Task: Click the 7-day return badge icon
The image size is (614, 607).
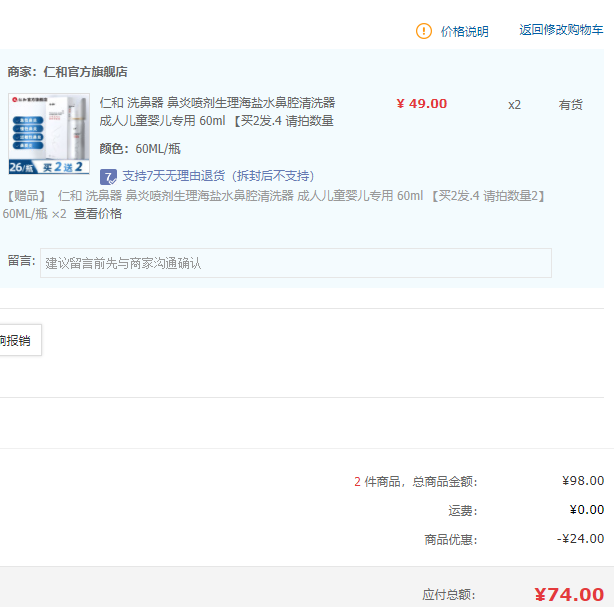Action: 108,177
